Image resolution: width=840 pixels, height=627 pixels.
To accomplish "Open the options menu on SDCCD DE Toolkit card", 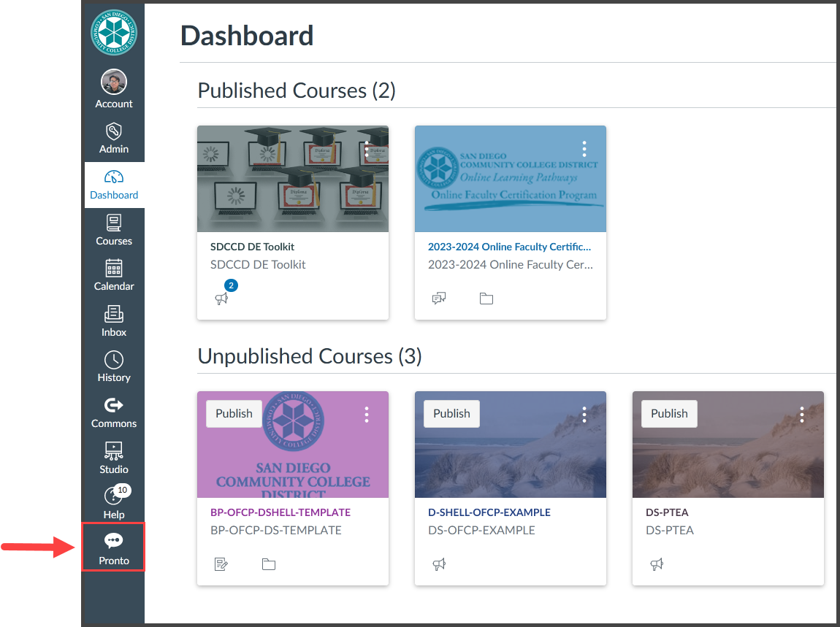I will pyautogui.click(x=367, y=149).
